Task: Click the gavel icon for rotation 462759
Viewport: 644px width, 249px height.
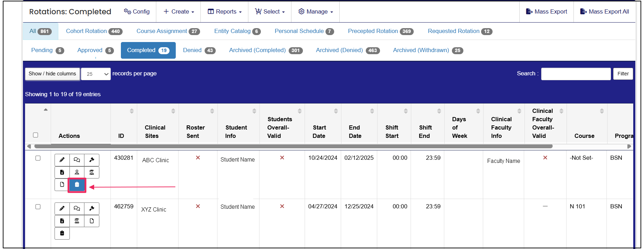Action: (x=92, y=208)
